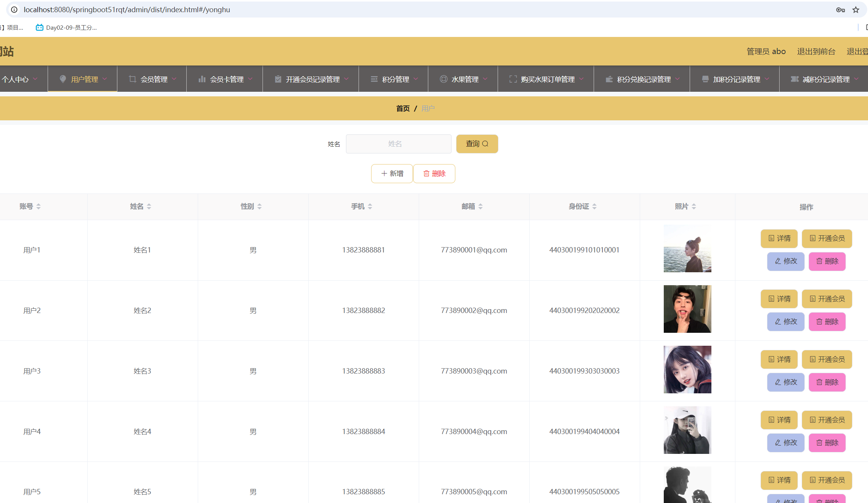Viewport: 868px width, 503px height.
Task: Toggle sorting on the 账号 column
Action: (38, 206)
